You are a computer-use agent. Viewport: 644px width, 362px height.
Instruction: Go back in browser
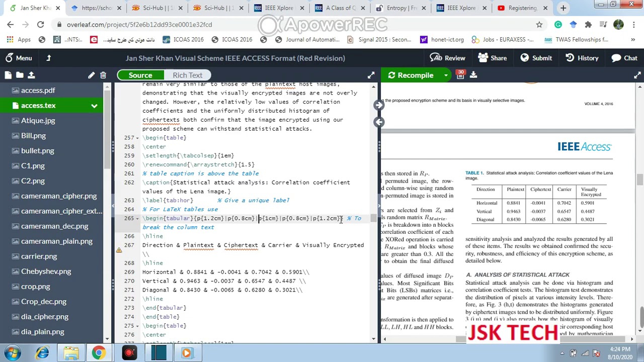pos(10,24)
